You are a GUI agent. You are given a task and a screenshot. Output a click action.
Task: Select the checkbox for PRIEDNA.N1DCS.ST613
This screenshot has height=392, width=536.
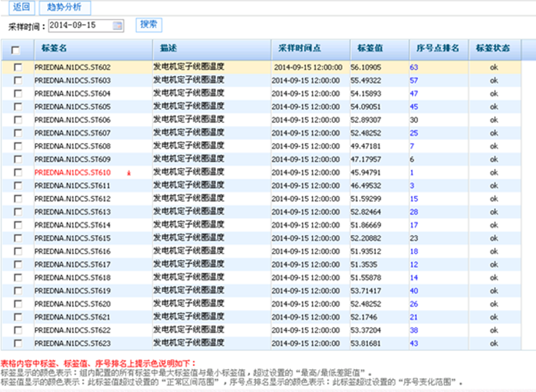(18, 212)
